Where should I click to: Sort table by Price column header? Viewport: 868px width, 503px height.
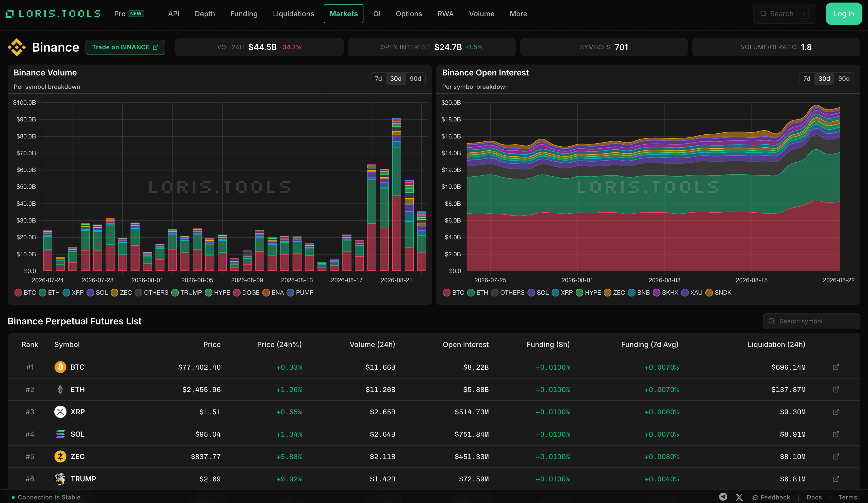click(212, 344)
